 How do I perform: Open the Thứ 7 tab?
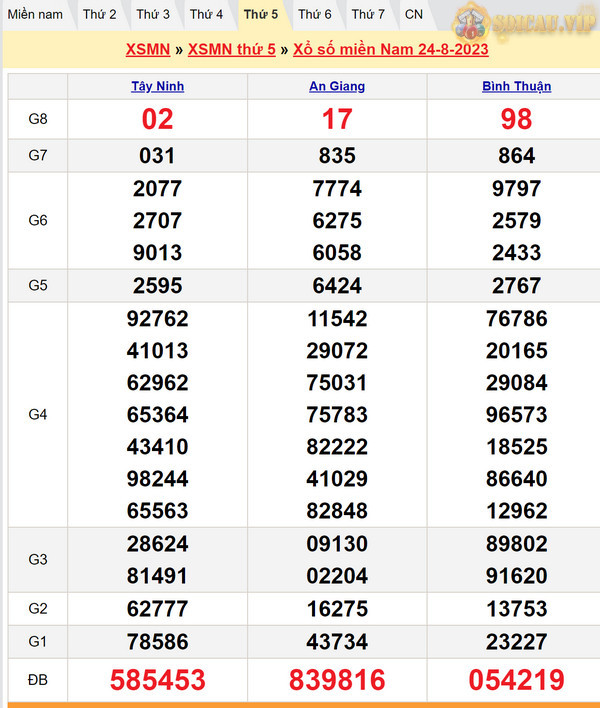(368, 14)
